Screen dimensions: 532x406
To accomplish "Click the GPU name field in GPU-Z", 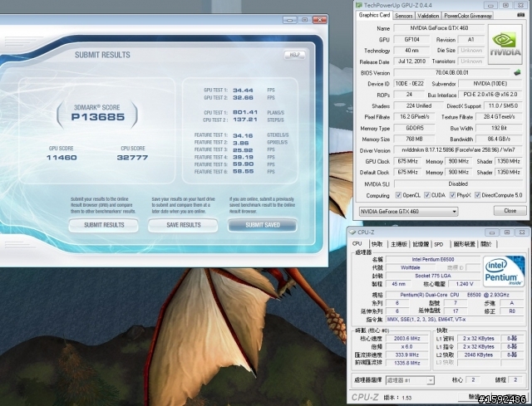I will [439, 28].
